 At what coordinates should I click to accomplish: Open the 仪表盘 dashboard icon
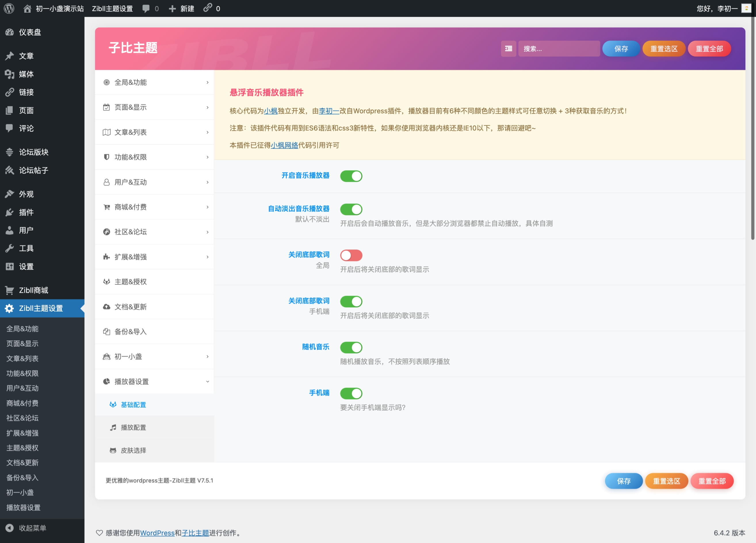(9, 32)
